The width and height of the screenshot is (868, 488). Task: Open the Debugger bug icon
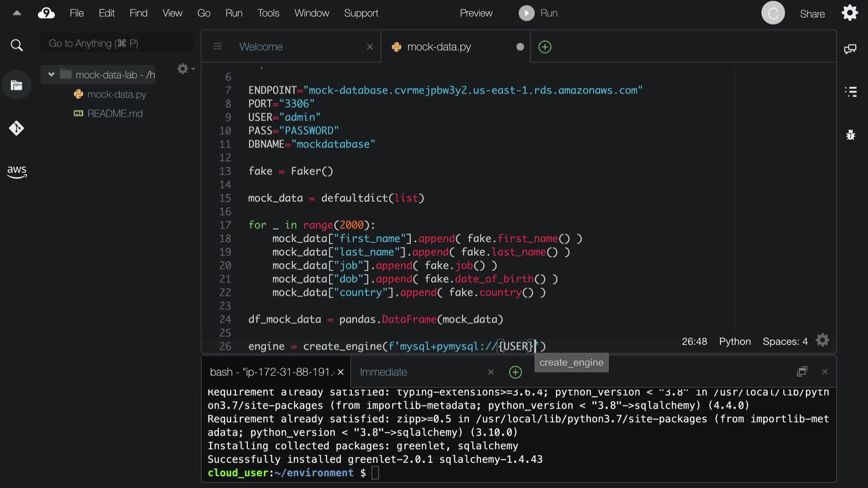[850, 135]
